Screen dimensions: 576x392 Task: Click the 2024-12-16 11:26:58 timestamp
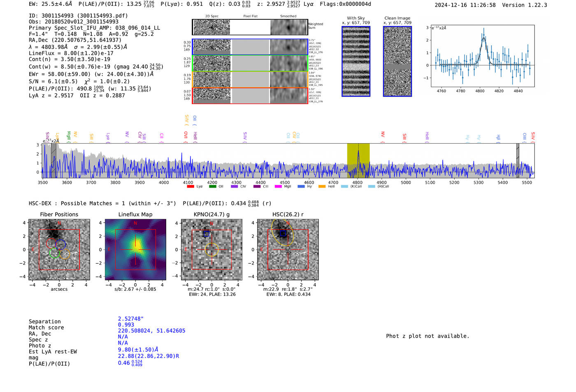coord(465,5)
